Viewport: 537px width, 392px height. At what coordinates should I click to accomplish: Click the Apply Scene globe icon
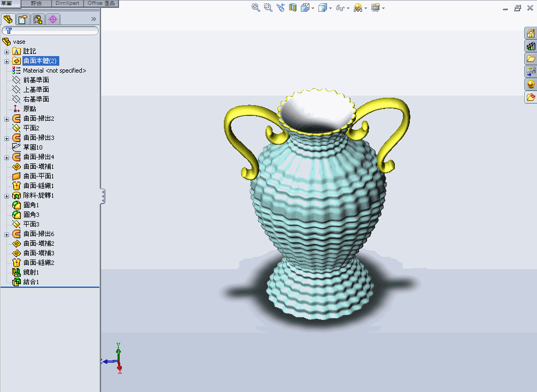(x=359, y=7)
